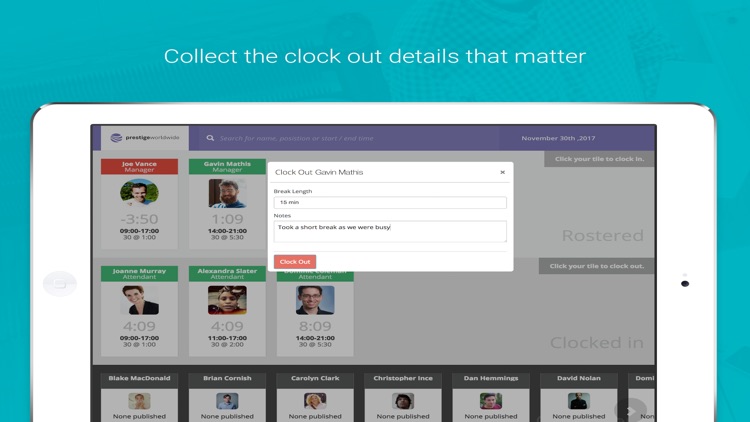Select the Attendant tile showing 8:09
750x422 pixels.
(315, 314)
